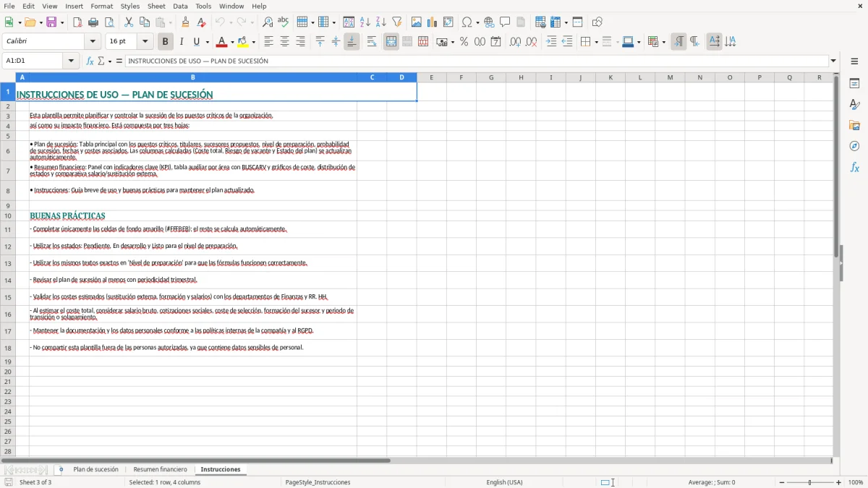Format cells as date
This screenshot has width=868, height=488.
point(496,42)
